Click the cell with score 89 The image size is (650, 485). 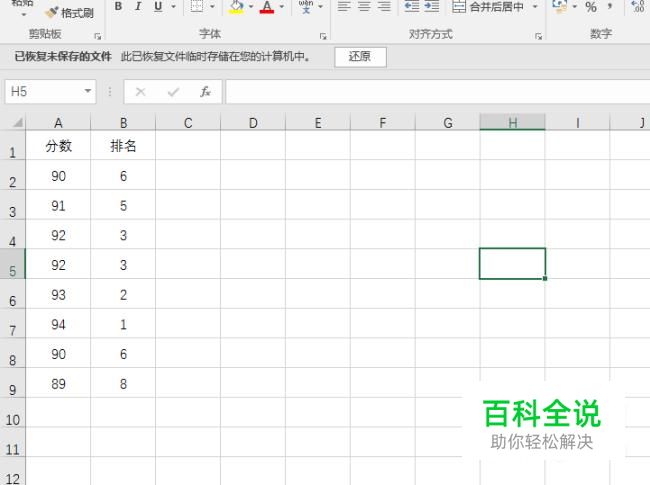(x=58, y=383)
